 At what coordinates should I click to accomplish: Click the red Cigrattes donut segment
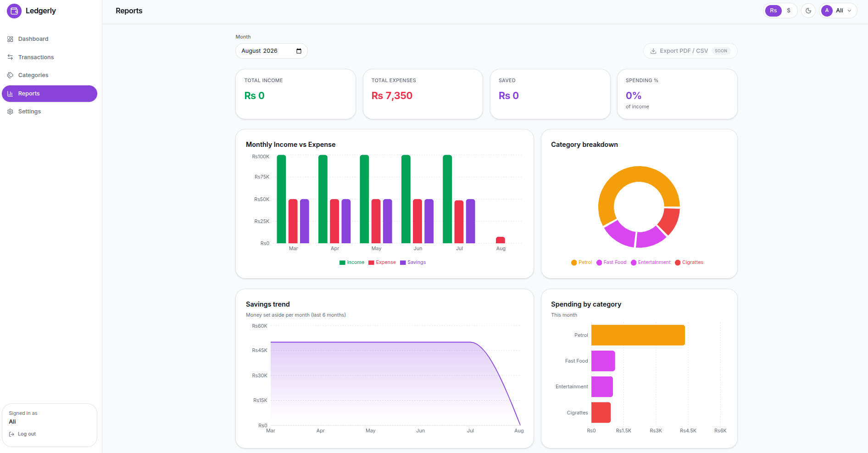coord(670,222)
